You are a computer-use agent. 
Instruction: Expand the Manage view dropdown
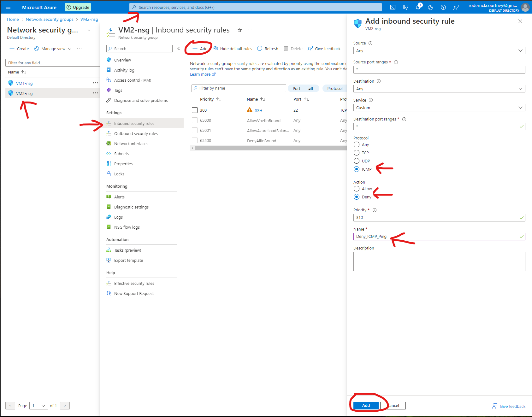point(53,49)
